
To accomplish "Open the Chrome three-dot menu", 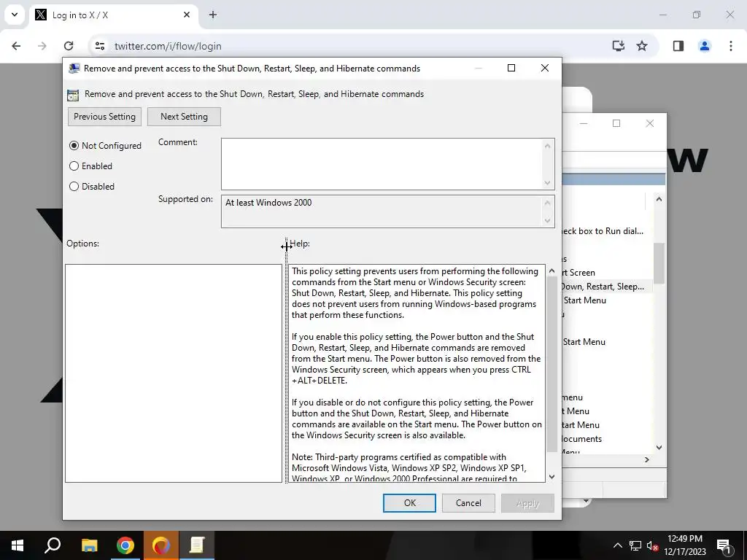I will [731, 46].
